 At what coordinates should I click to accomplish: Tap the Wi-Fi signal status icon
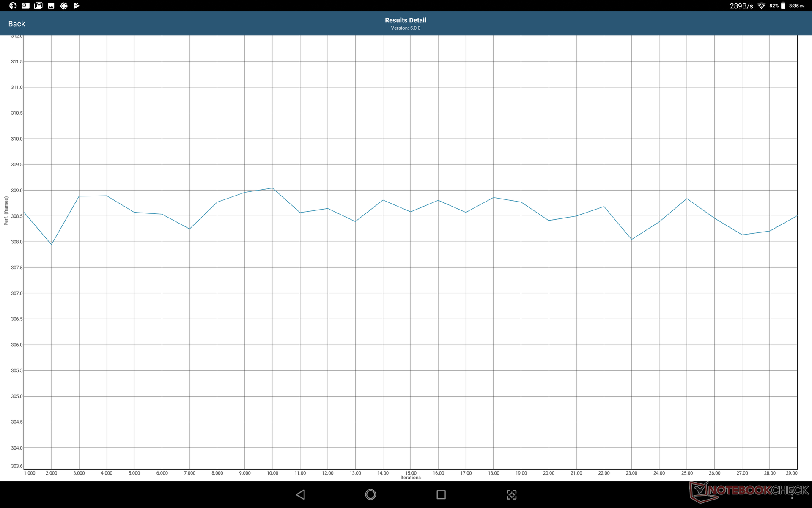pyautogui.click(x=761, y=6)
